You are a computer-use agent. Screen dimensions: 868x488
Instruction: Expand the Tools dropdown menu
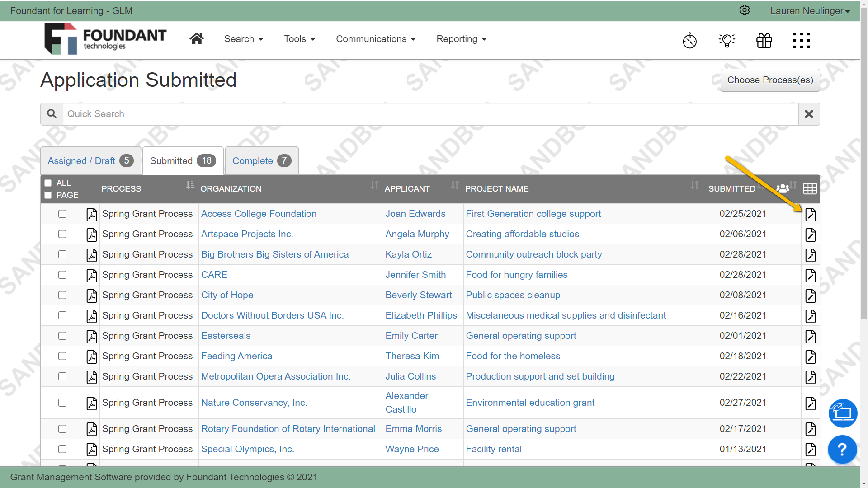click(x=299, y=39)
